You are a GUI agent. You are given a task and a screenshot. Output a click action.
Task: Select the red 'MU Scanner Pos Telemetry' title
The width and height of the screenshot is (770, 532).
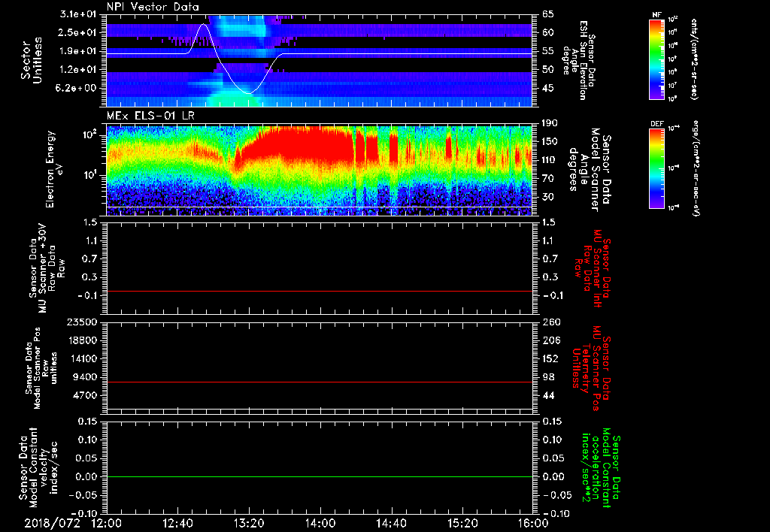pos(591,368)
